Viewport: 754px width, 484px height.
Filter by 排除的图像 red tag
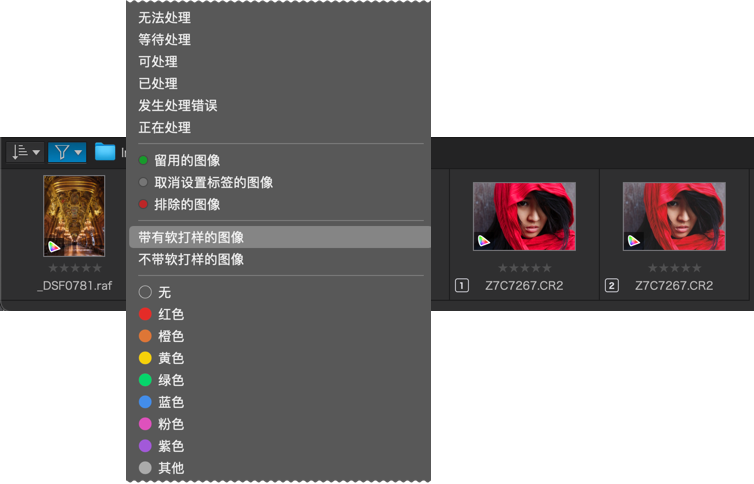click(x=280, y=205)
